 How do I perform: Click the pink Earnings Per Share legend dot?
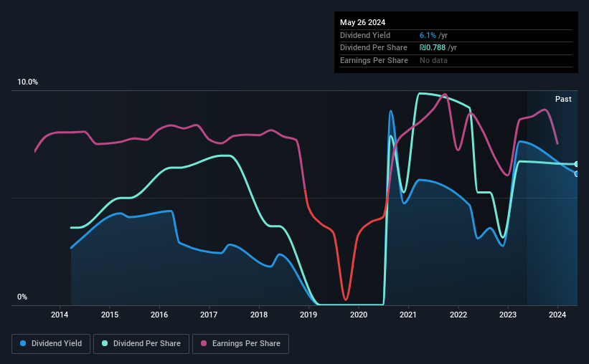(x=204, y=343)
